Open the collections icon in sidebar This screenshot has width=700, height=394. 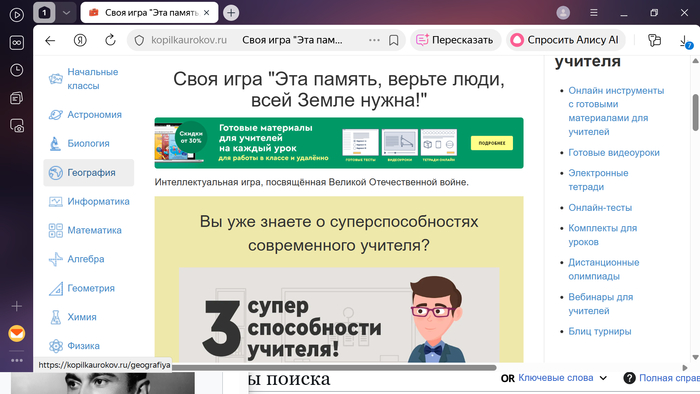click(17, 98)
